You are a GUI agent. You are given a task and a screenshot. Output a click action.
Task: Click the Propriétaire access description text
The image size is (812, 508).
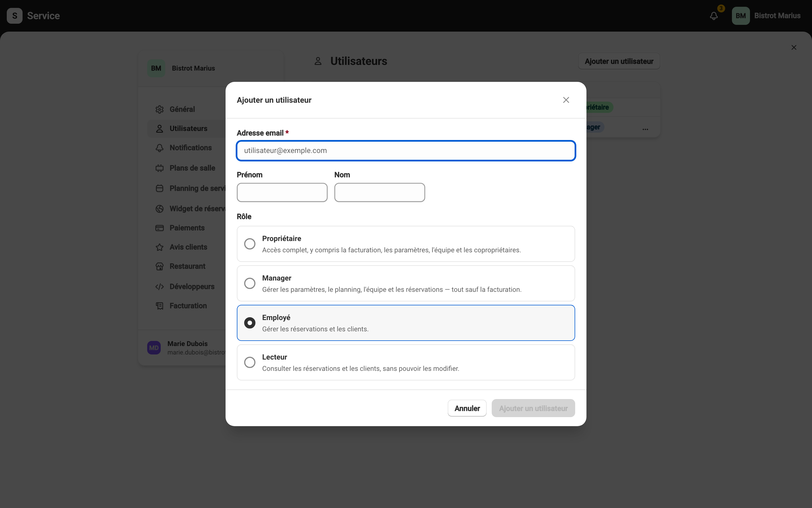(x=392, y=250)
